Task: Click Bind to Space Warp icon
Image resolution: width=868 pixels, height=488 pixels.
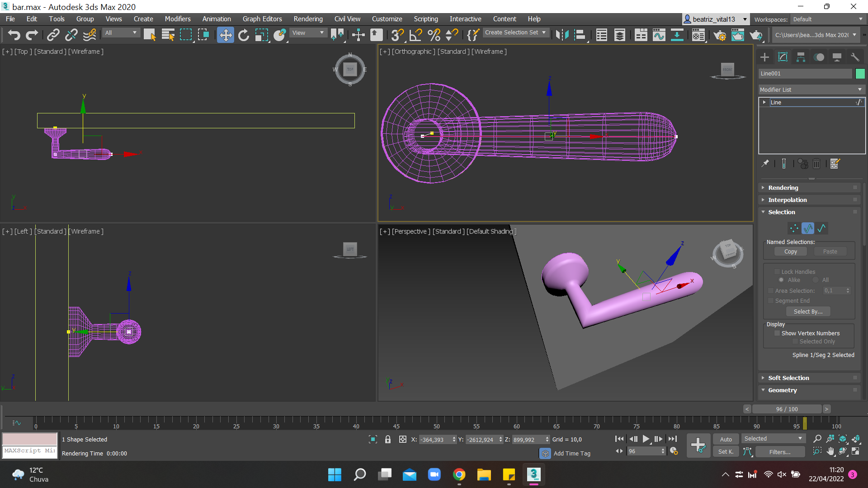Action: (90, 35)
